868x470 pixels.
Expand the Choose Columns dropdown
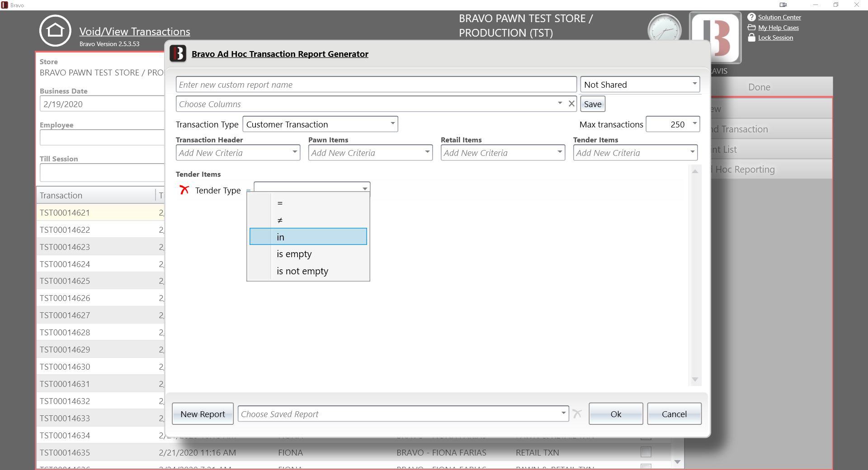point(560,103)
